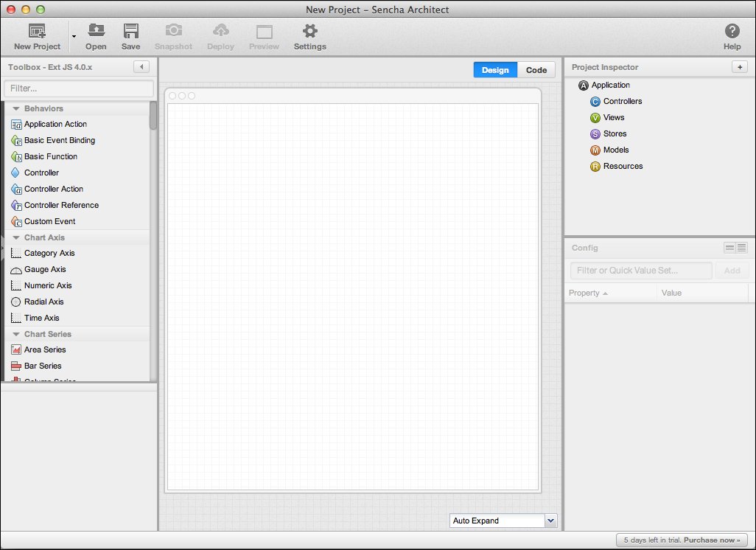The width and height of the screenshot is (756, 550).
Task: Select the Numeric Axis icon
Action: (x=16, y=285)
